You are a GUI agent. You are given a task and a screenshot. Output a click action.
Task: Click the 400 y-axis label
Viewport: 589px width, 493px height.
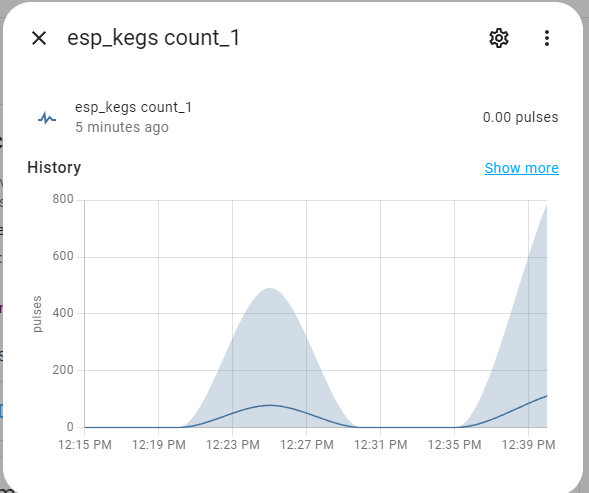pos(63,313)
